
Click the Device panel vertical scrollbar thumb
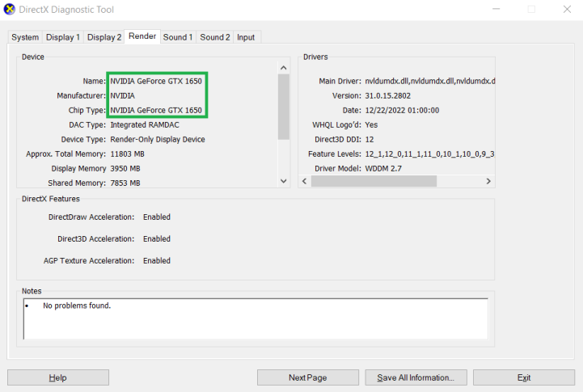click(x=283, y=107)
